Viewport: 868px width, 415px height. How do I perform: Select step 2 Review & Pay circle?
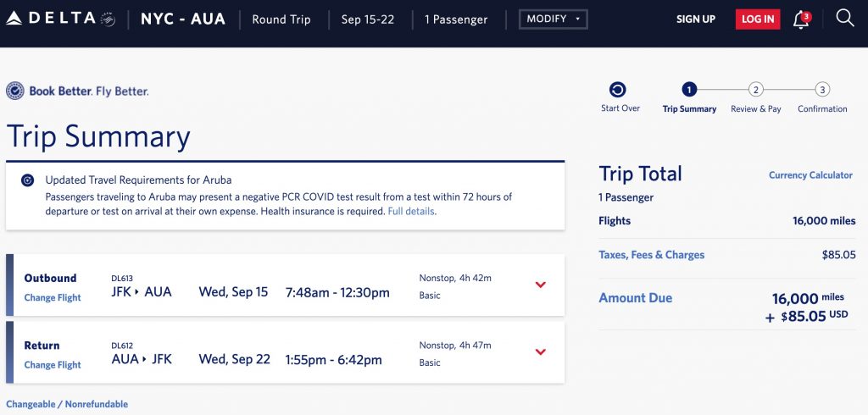coord(756,90)
